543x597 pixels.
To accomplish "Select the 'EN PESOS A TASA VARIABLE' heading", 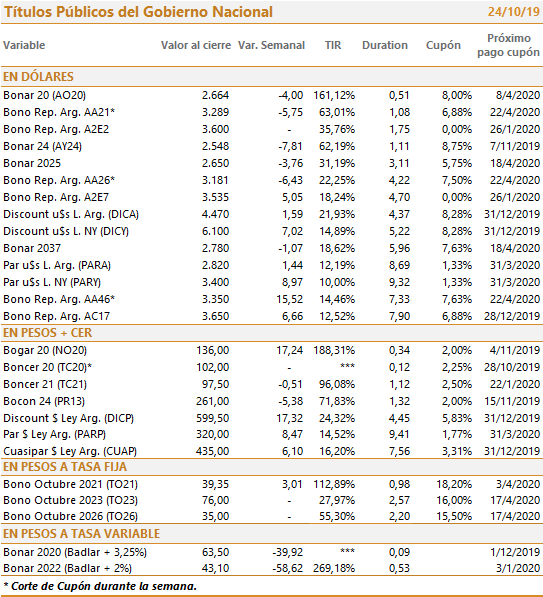I will [x=81, y=534].
